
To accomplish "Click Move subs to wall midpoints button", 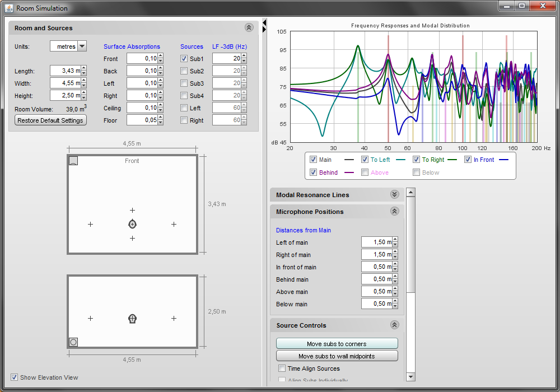I will pos(337,356).
